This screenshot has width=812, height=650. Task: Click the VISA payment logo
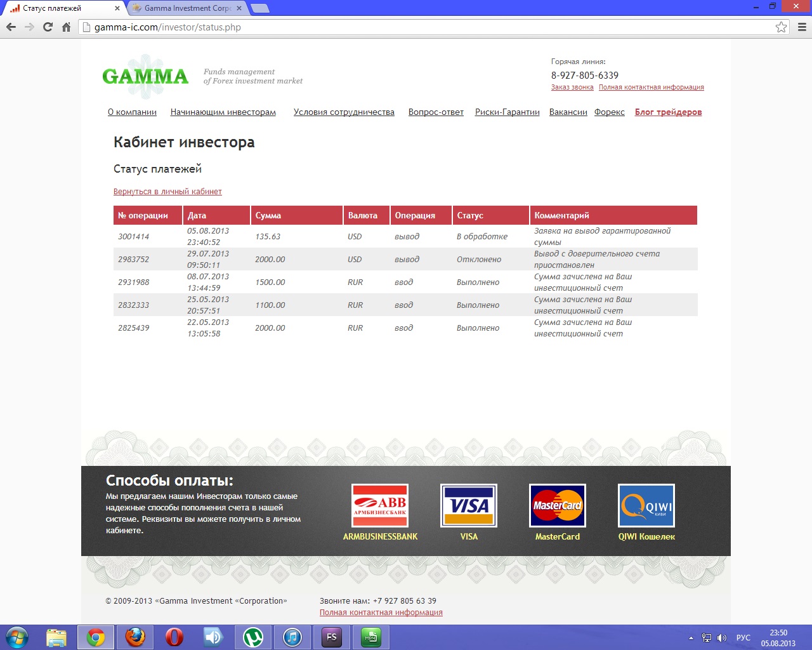(x=469, y=505)
